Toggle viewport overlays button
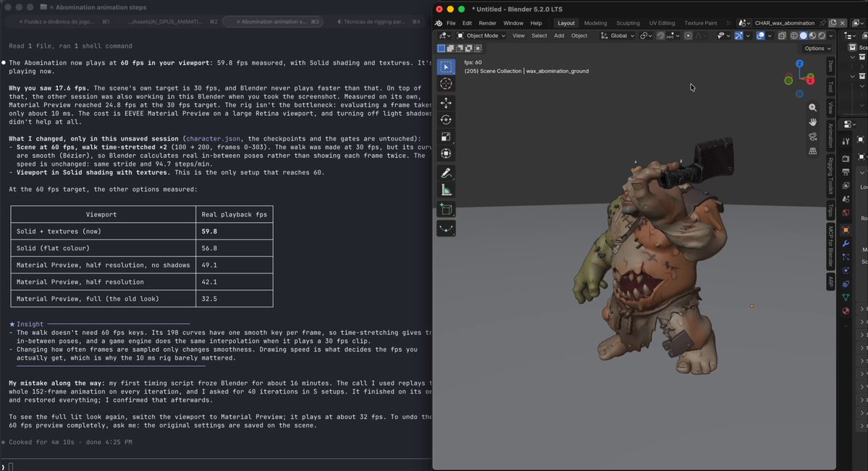 761,35
